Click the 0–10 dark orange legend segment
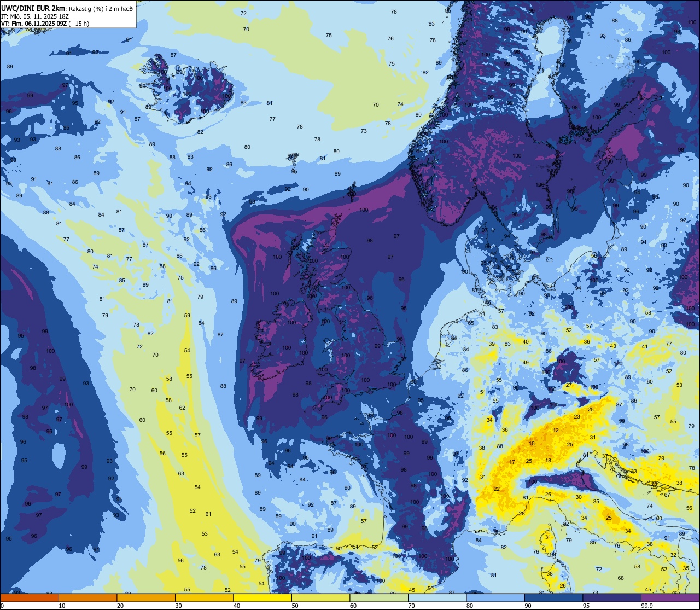Screen dimensions: 700x610 30,597
